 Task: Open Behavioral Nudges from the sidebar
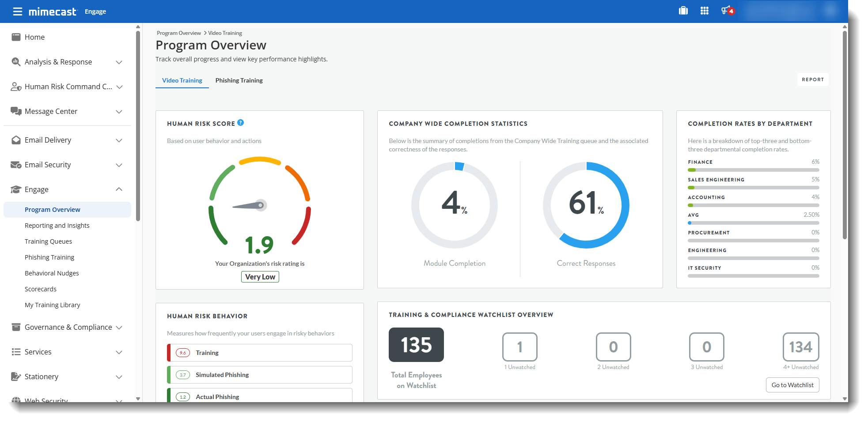click(x=52, y=273)
